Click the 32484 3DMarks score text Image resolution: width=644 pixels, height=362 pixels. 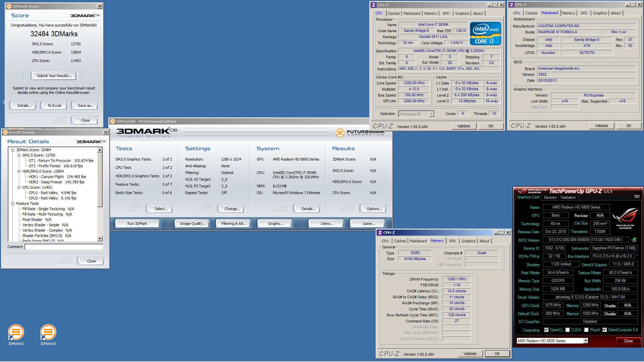click(x=54, y=34)
